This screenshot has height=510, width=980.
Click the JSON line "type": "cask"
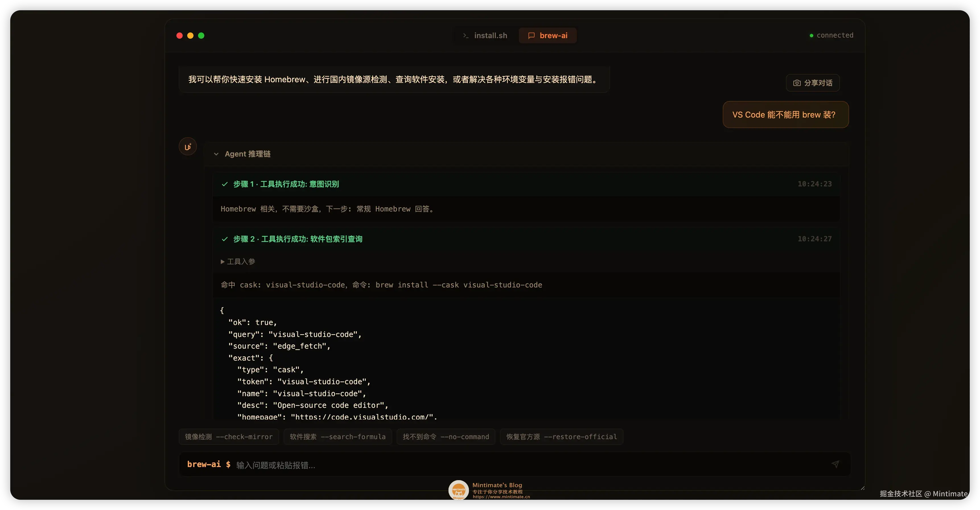270,370
